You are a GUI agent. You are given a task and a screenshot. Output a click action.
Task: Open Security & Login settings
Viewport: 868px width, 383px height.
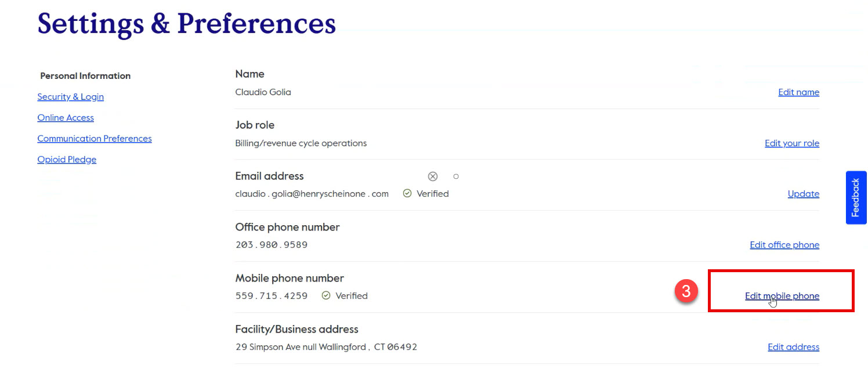70,96
